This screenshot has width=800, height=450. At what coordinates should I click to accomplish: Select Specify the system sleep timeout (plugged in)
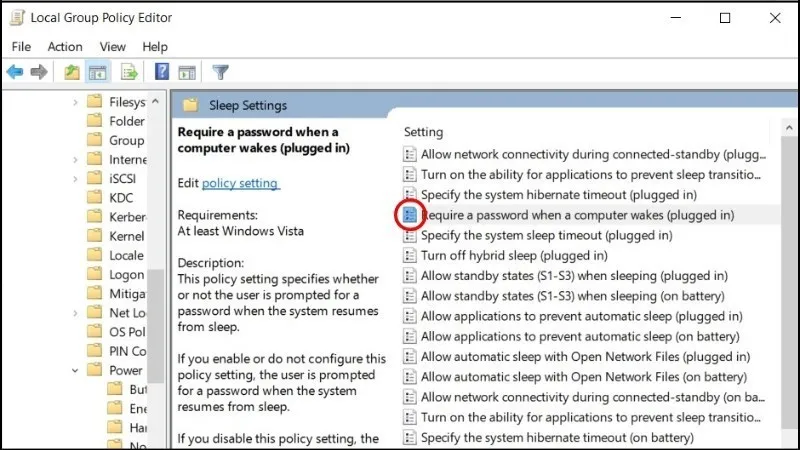(x=546, y=236)
